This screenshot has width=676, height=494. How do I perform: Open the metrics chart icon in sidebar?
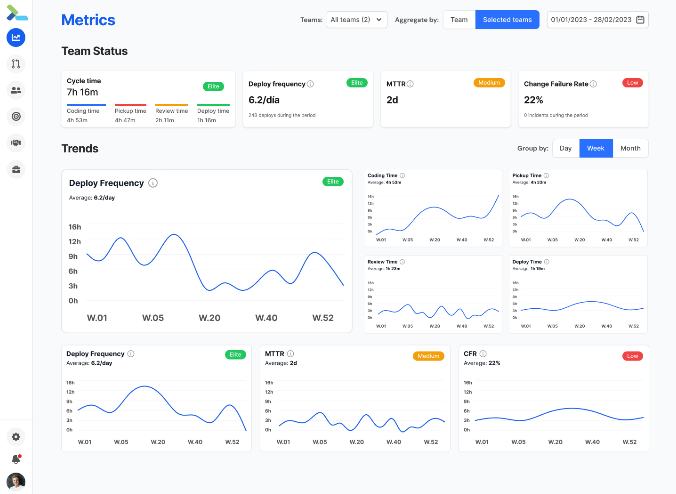coord(16,38)
